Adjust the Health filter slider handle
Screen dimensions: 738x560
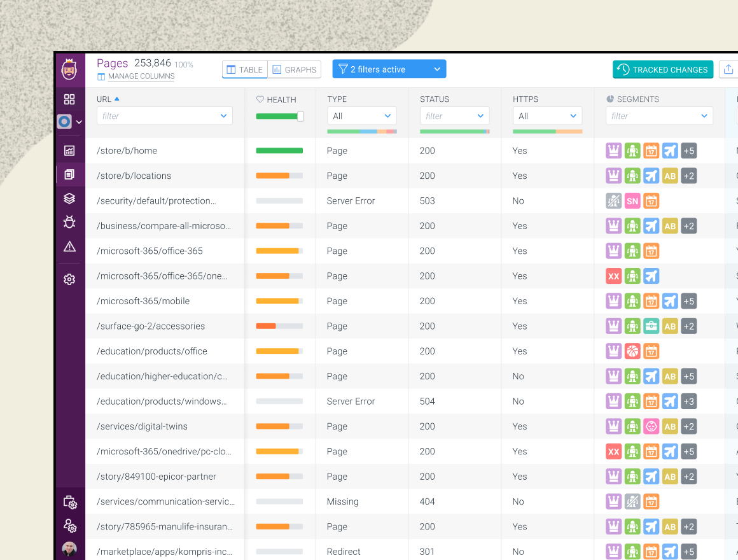point(300,116)
